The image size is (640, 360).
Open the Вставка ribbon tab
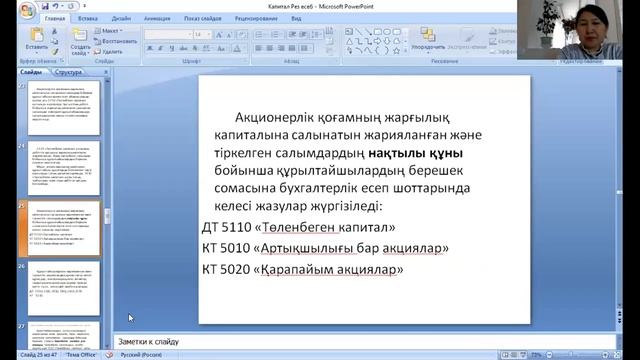coord(88,18)
